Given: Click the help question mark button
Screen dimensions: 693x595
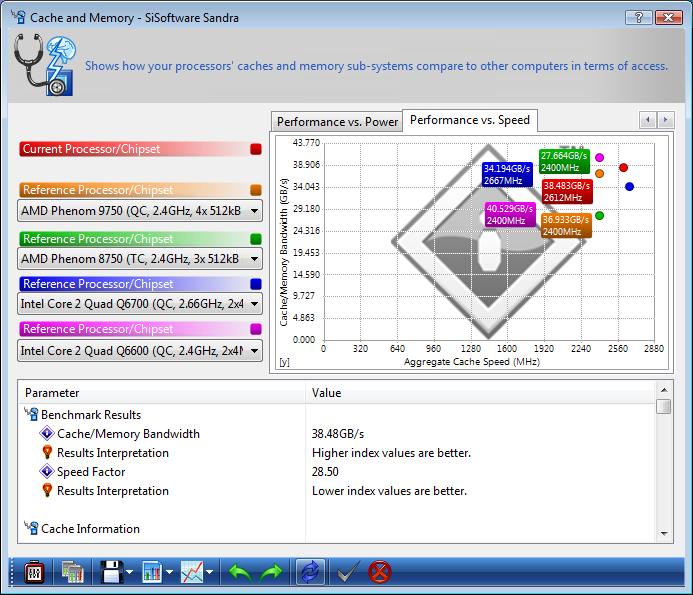Looking at the screenshot, I should point(639,18).
